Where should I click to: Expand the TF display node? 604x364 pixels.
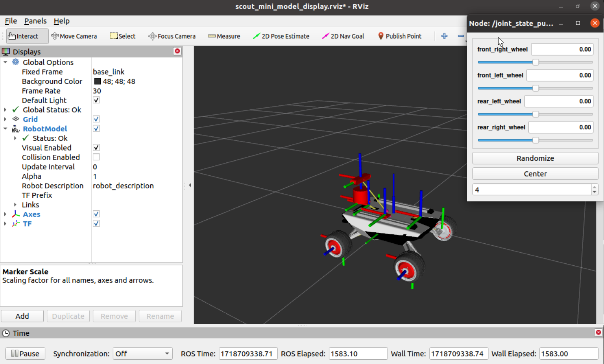(x=5, y=224)
